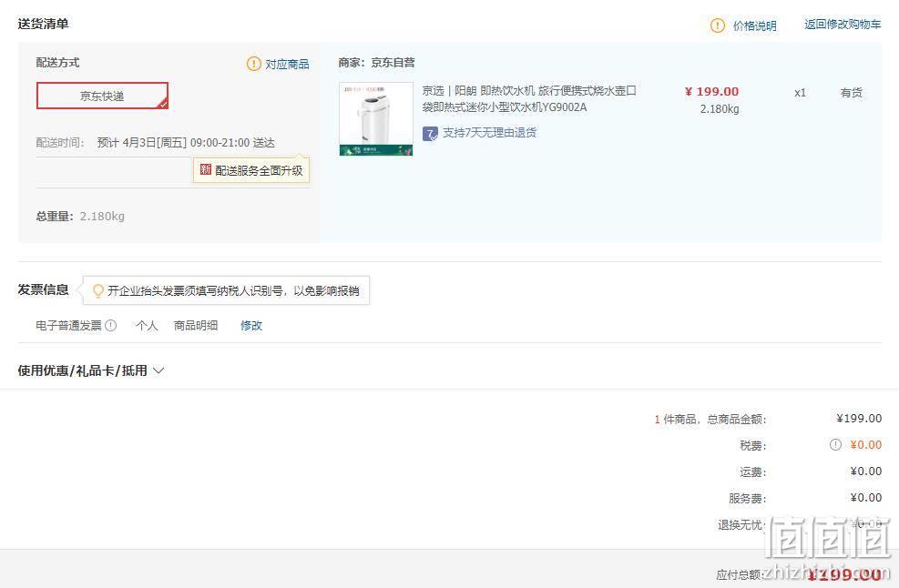Select the 京东快递 delivery method
This screenshot has width=899, height=588.
click(102, 96)
